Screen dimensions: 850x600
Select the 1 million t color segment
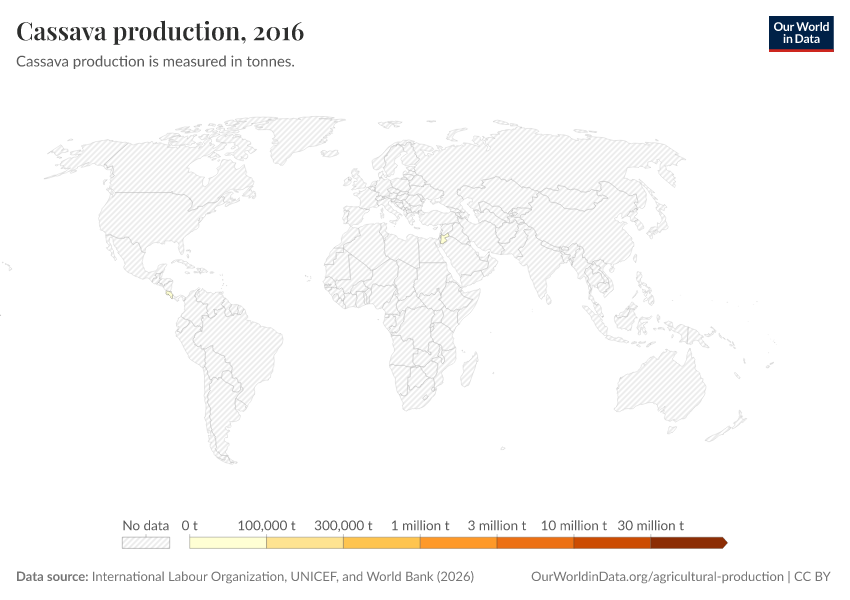point(457,541)
